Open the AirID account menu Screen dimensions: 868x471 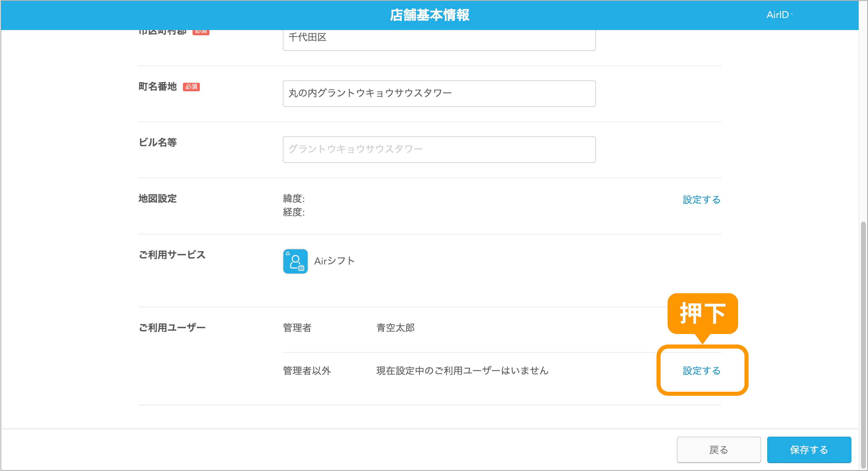click(779, 15)
